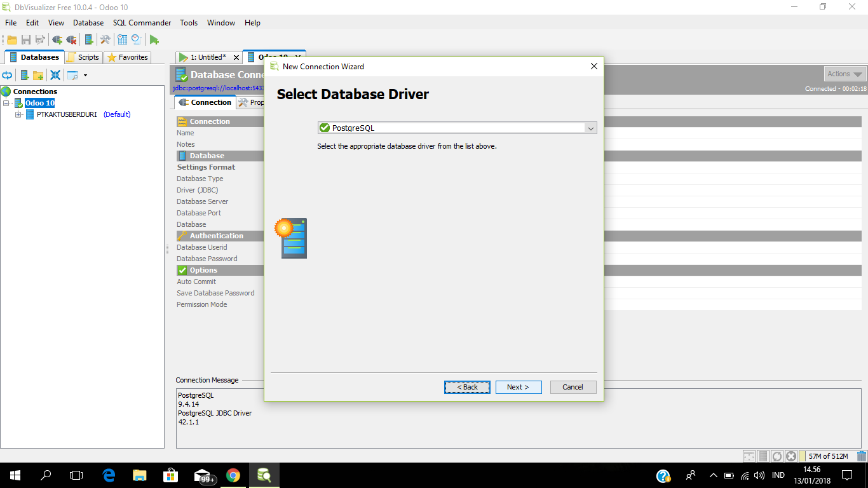Screen dimensions: 868x488
Task: Click Create Database Connection icon in main toolbar
Action: click(89, 39)
